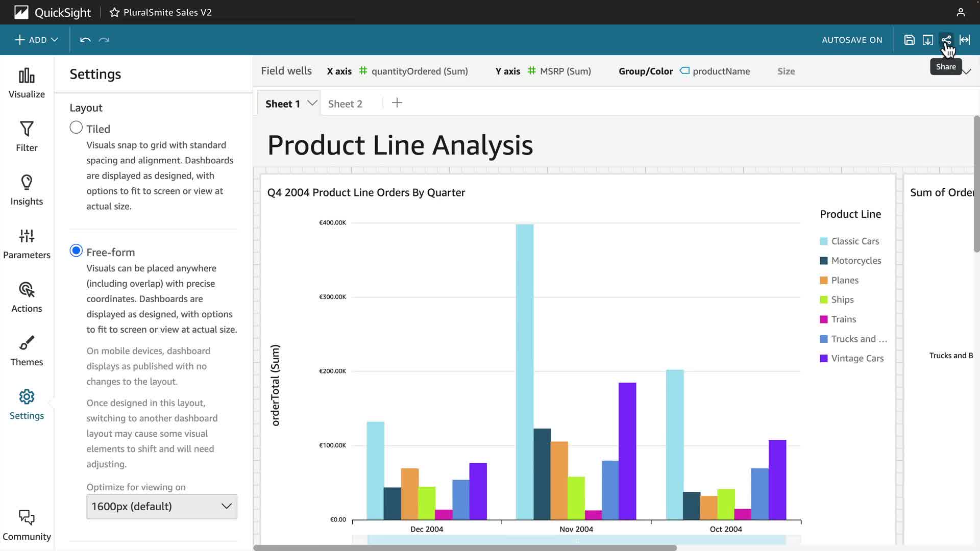980x551 pixels.
Task: Click the Share icon in toolbar
Action: [x=946, y=40]
